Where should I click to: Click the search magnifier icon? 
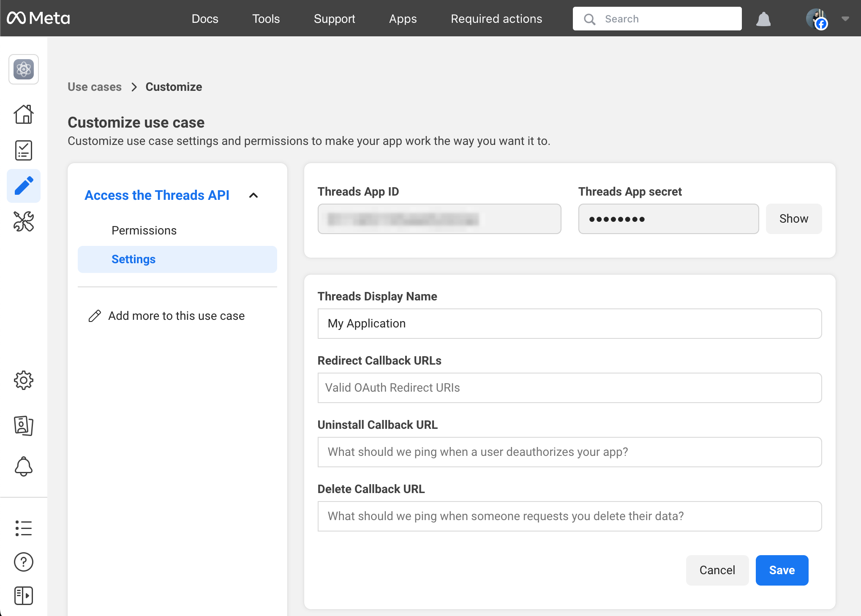click(589, 19)
